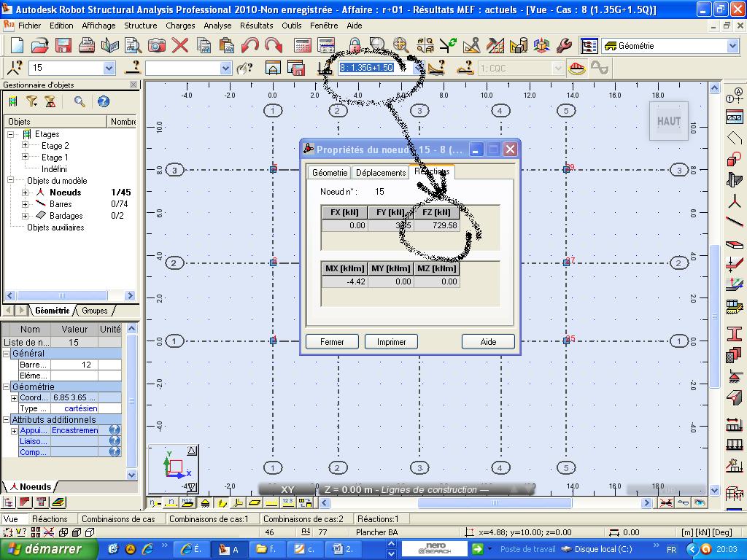Select the Objets auxiliaires tree item
The height and width of the screenshot is (560, 747).
coord(55,227)
